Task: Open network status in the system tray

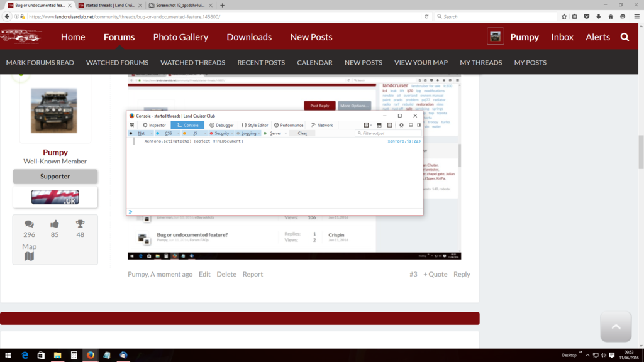Action: (596, 356)
